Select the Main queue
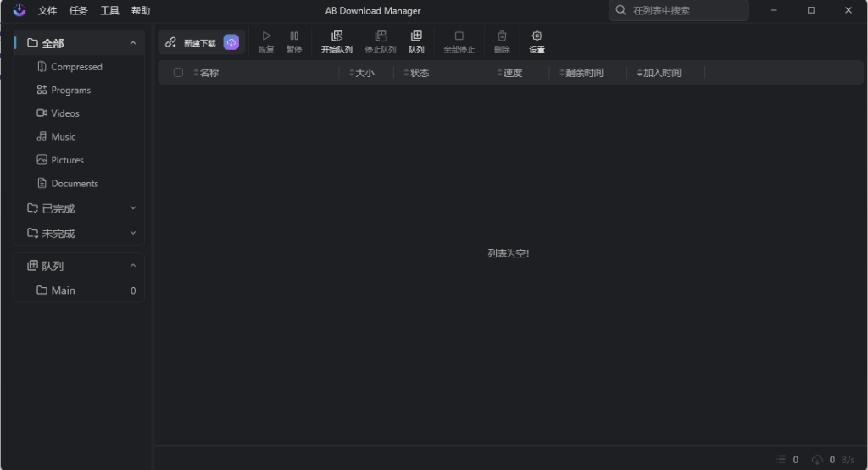The width and height of the screenshot is (868, 470). [79, 290]
